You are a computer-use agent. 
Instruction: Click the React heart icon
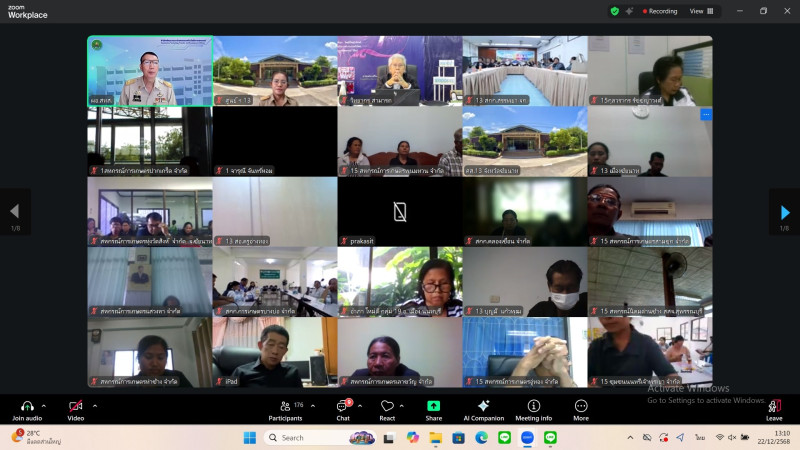point(387,406)
